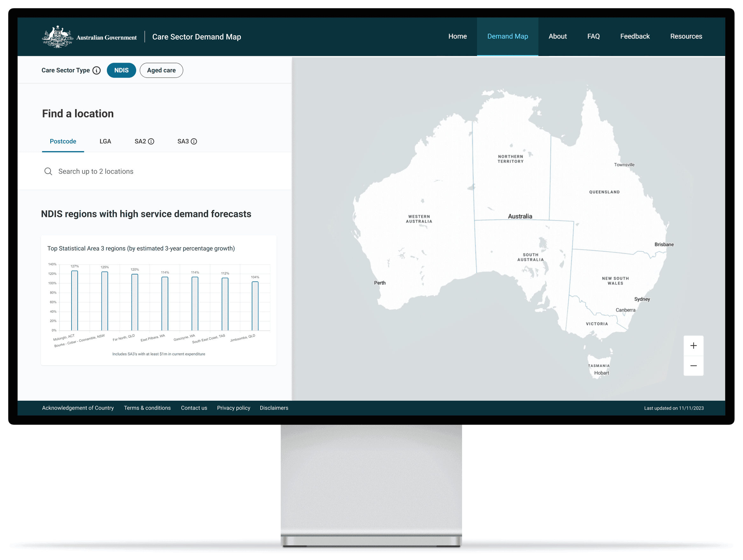This screenshot has width=743, height=560.
Task: Select the Postcode location tab
Action: coord(62,141)
